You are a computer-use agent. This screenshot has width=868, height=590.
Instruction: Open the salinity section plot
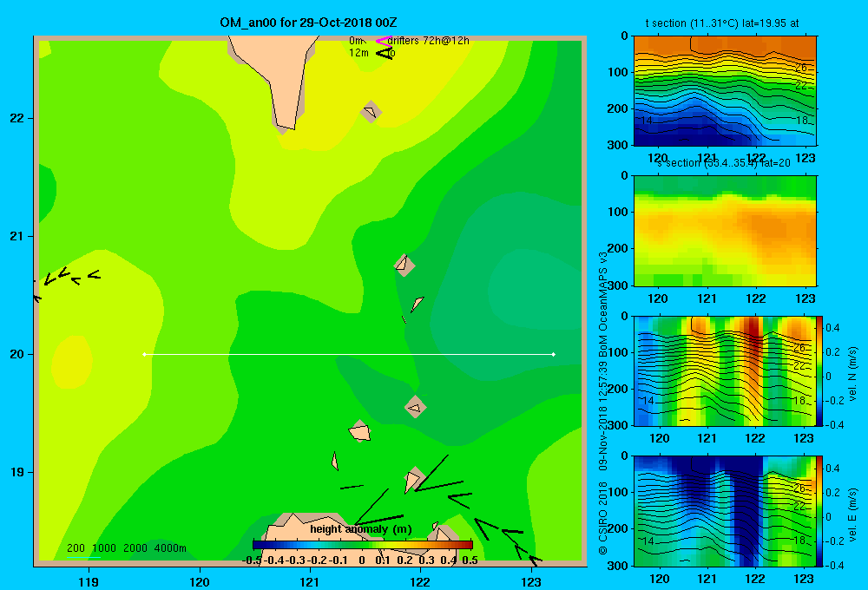point(725,231)
